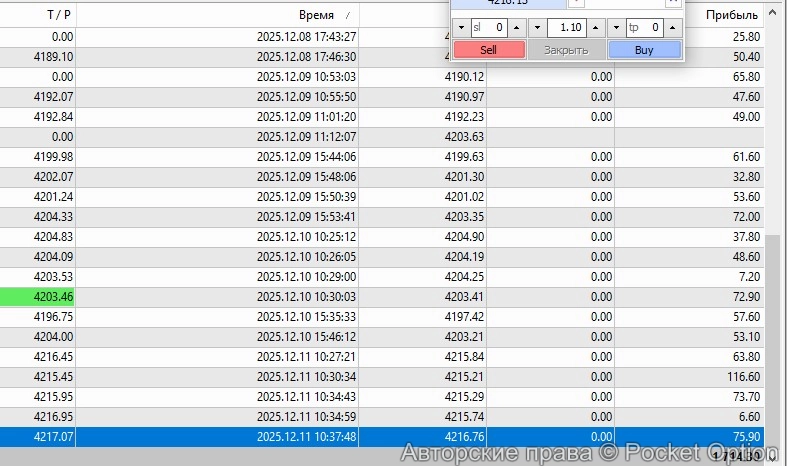This screenshot has height=466, width=787.
Task: Decrease the tp take-profit value arrow
Action: point(617,28)
